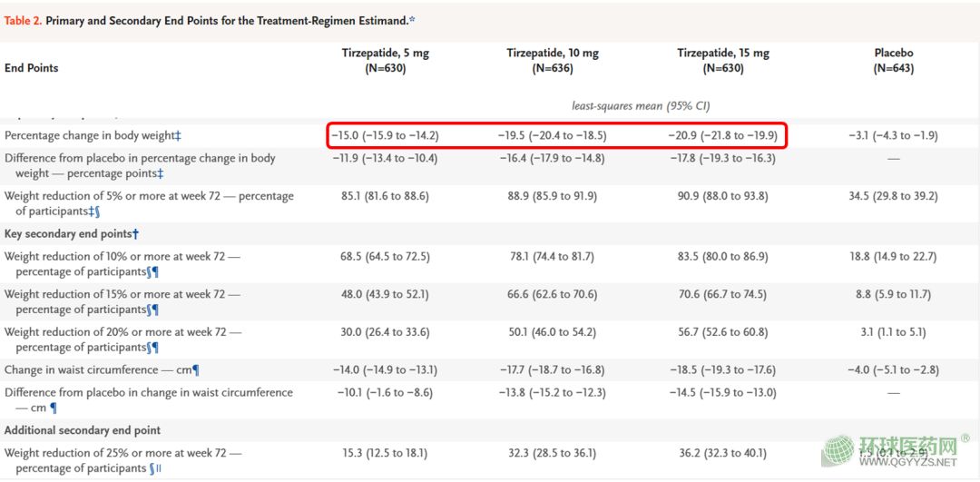Image resolution: width=980 pixels, height=482 pixels.
Task: Select the Additional secondary end point section heading
Action: pos(83,430)
